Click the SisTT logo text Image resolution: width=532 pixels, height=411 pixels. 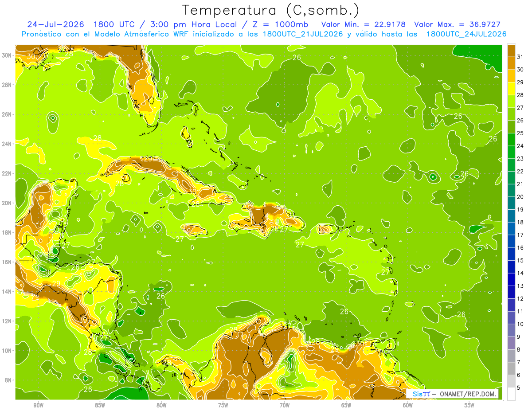(421, 394)
